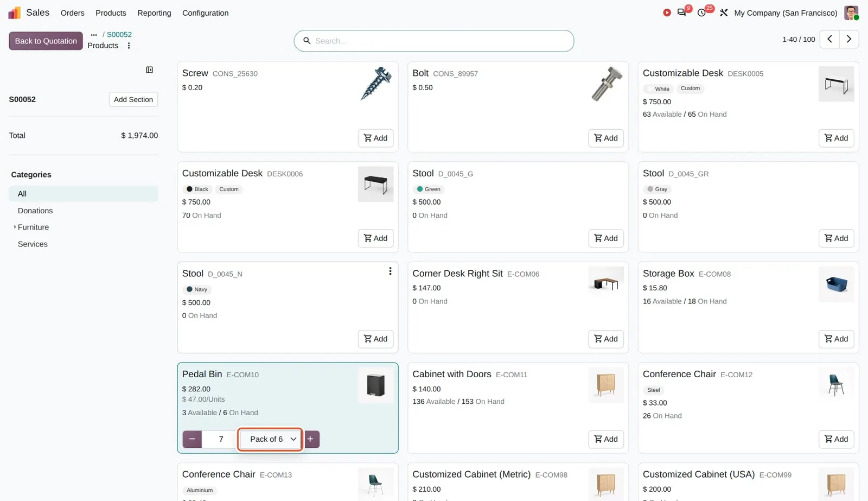Open the Stool D_0045_N kebab menu
This screenshot has width=868, height=501.
point(390,271)
